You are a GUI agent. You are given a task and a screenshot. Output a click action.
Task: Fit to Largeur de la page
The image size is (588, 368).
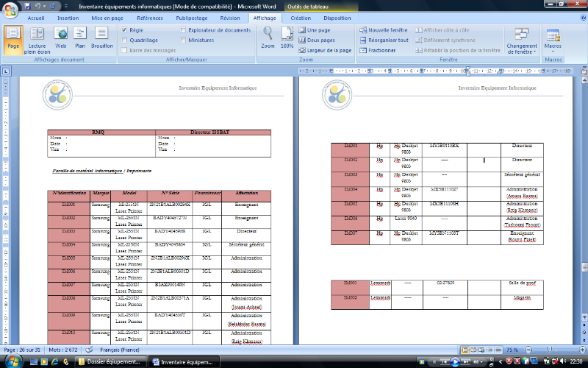[325, 50]
